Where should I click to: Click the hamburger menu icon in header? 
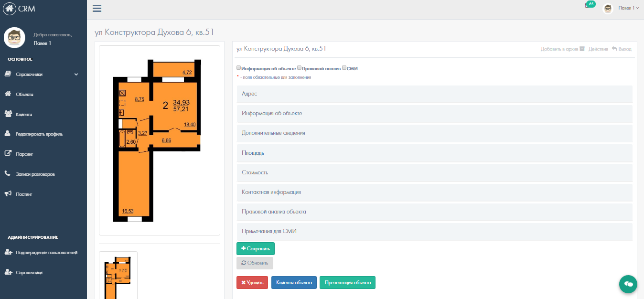(x=97, y=8)
